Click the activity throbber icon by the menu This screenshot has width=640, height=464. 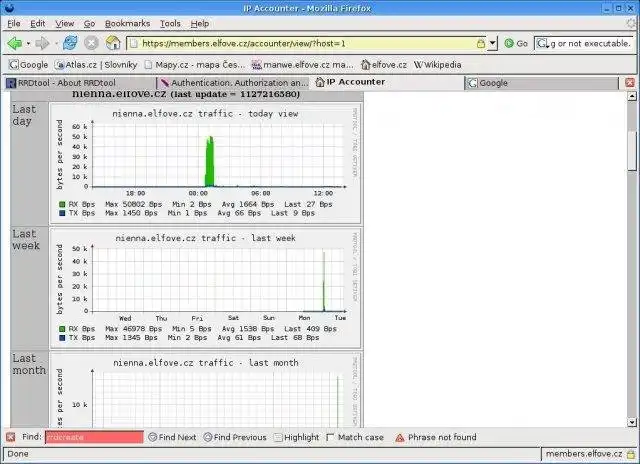[x=631, y=24]
